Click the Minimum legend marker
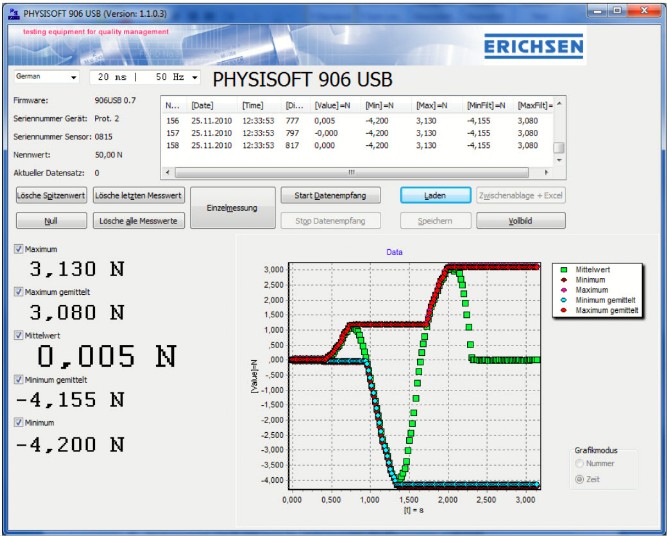Image resolution: width=667 pixels, height=536 pixels. (x=564, y=280)
